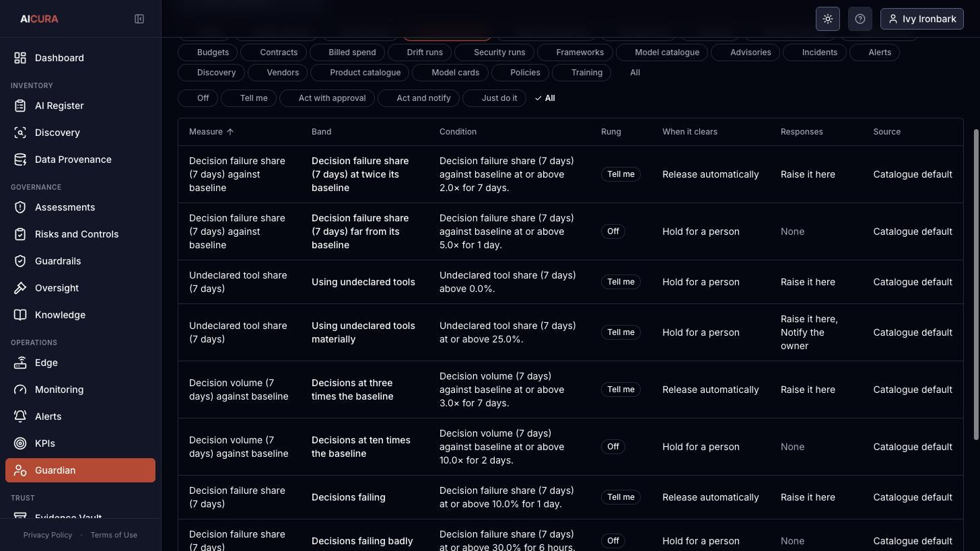Image resolution: width=980 pixels, height=551 pixels.
Task: Filter rungs to Act with approval
Action: coord(326,98)
